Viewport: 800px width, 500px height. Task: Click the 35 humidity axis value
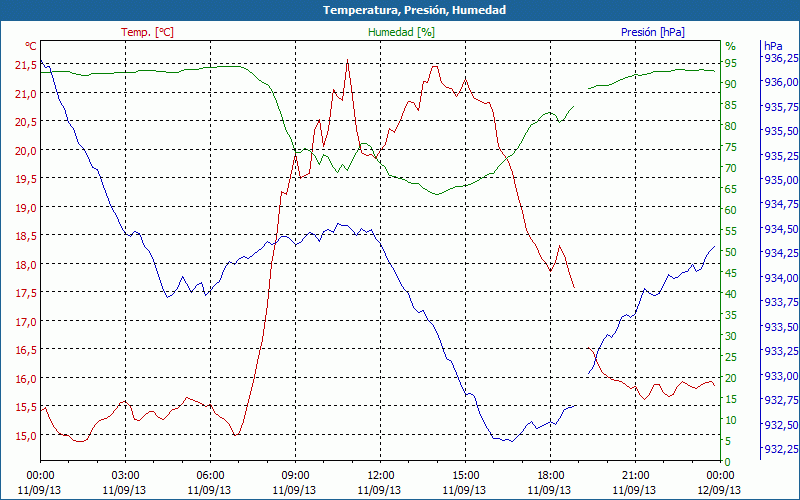[731, 315]
